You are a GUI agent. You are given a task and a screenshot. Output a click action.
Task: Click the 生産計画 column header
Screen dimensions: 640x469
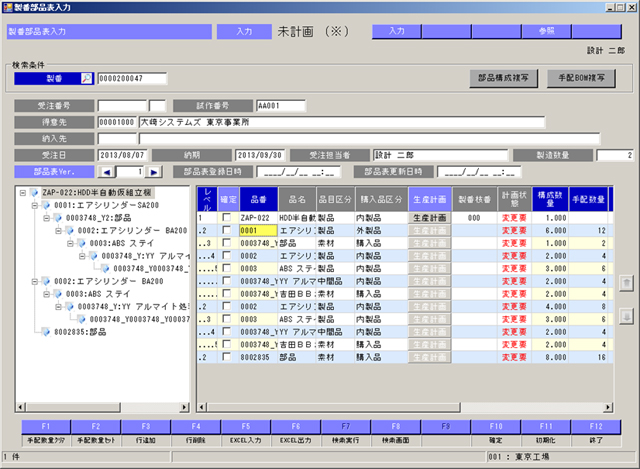pos(429,199)
